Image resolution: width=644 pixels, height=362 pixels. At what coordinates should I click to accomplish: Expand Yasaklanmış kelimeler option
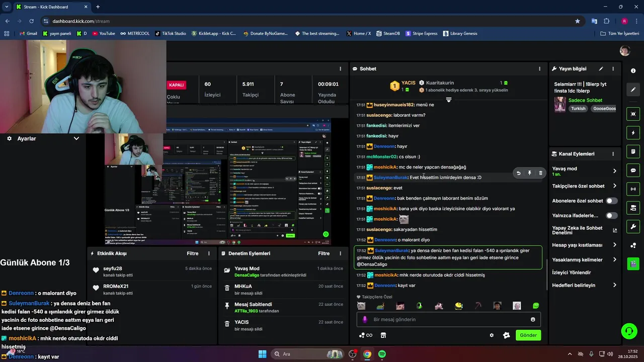pyautogui.click(x=614, y=260)
